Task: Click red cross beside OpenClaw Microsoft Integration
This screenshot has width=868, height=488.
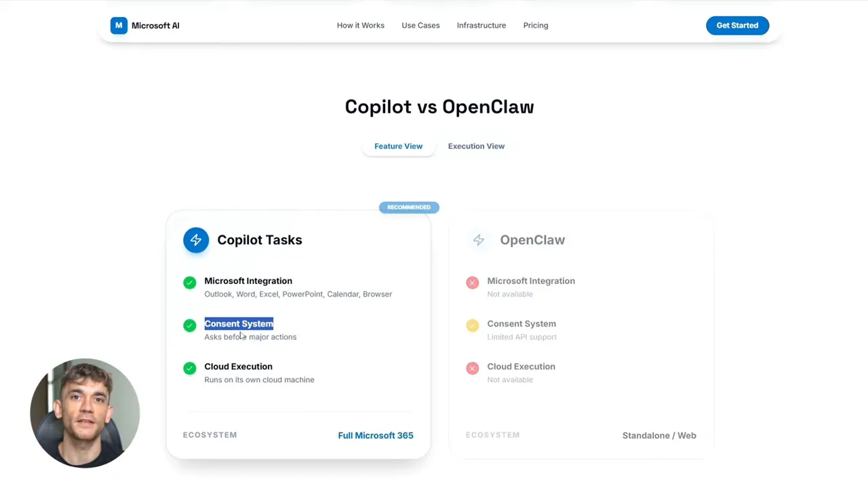Action: (473, 283)
